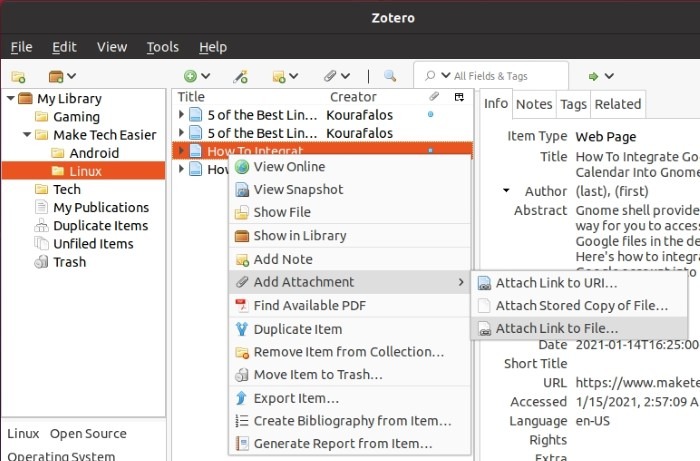Click the New Note toolbar icon
The width and height of the screenshot is (700, 461).
[x=279, y=77]
